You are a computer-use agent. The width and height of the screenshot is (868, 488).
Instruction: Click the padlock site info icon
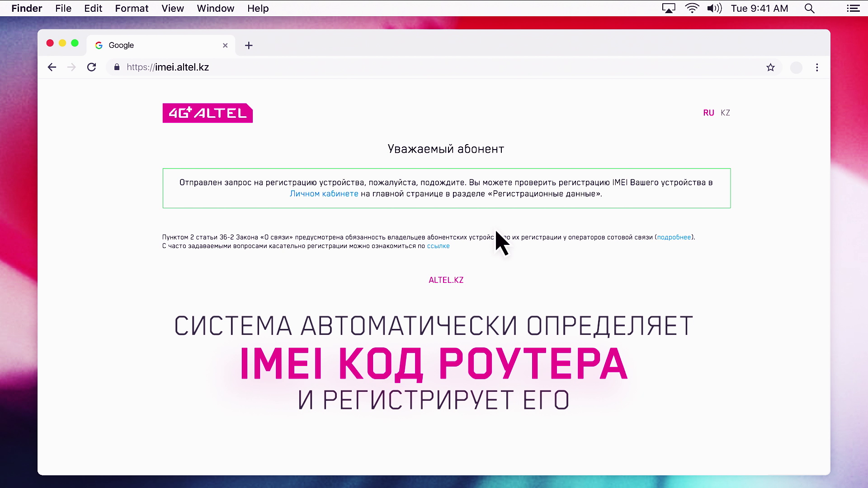[117, 67]
